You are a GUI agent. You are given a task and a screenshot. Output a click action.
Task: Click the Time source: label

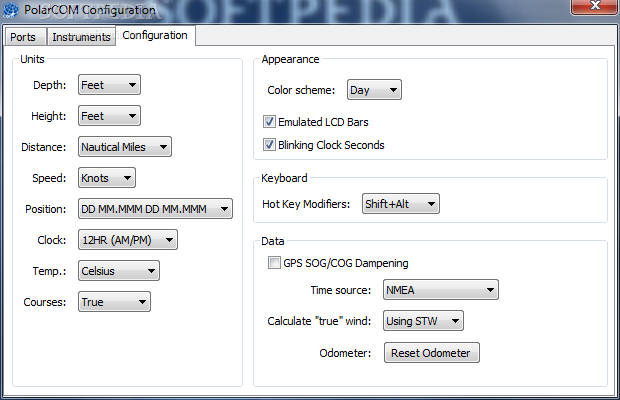click(x=341, y=290)
